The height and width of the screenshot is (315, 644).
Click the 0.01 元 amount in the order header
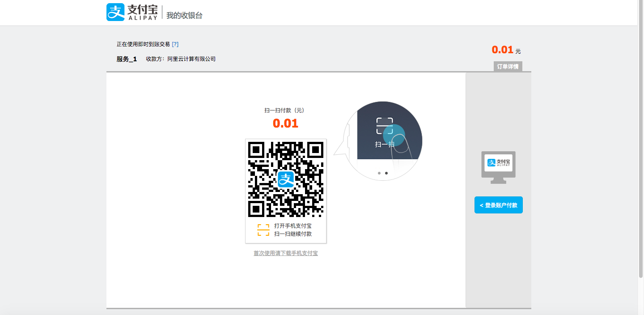506,50
